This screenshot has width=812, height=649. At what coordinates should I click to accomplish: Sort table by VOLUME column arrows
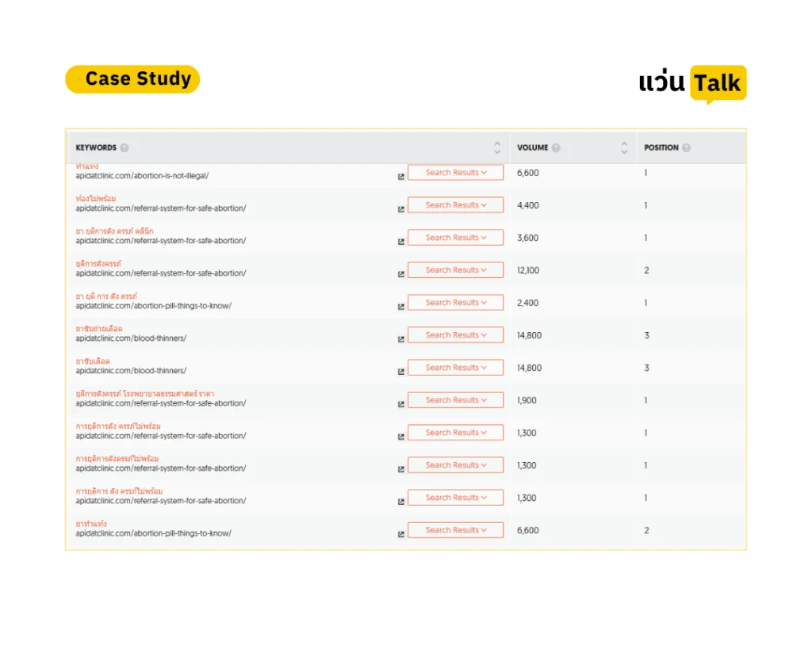[x=624, y=148]
